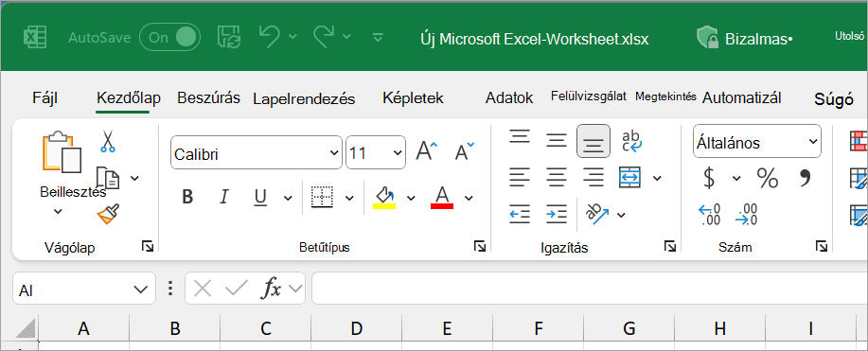Click the Decrease Indent icon
The height and width of the screenshot is (351, 868).
click(520, 214)
